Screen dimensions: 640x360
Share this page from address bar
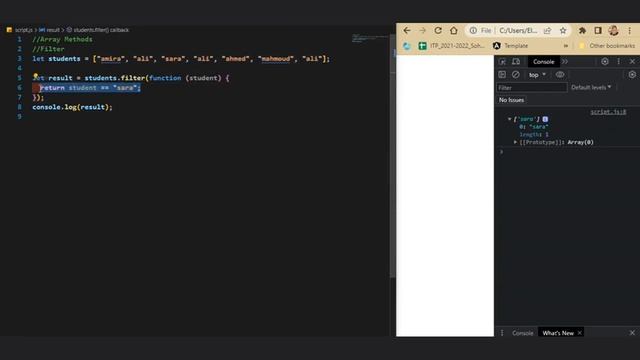click(547, 31)
